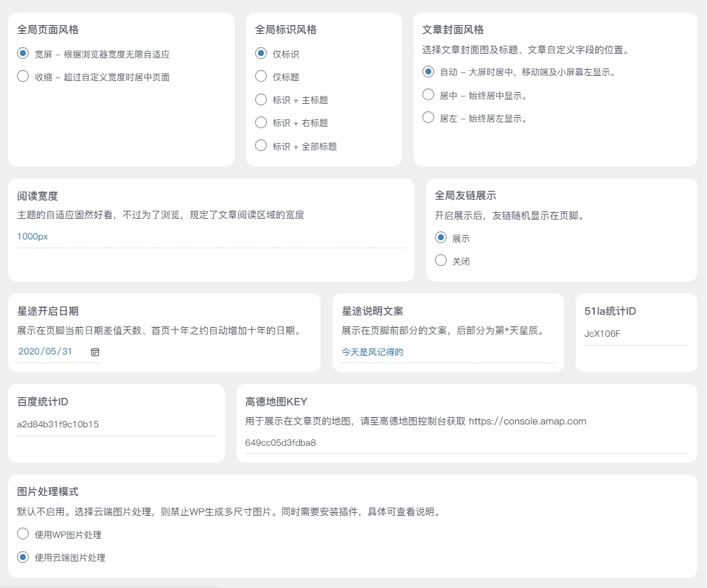Set article cover style to 自动
This screenshot has width=707, height=588.
click(428, 72)
